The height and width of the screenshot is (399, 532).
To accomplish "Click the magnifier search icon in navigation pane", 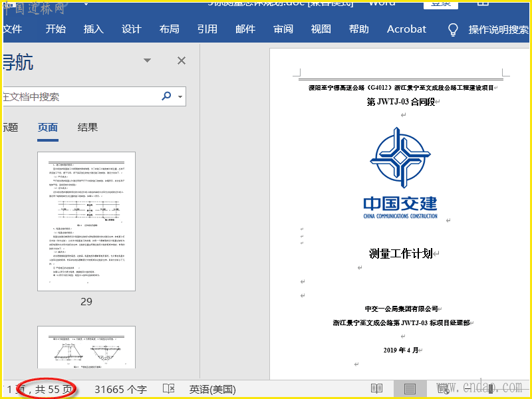I will [166, 96].
